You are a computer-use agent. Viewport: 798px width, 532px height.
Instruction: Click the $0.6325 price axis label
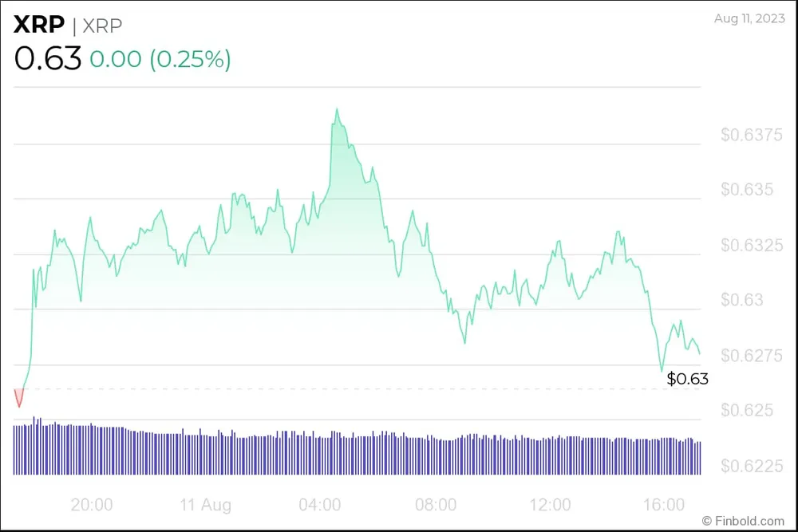coord(753,245)
